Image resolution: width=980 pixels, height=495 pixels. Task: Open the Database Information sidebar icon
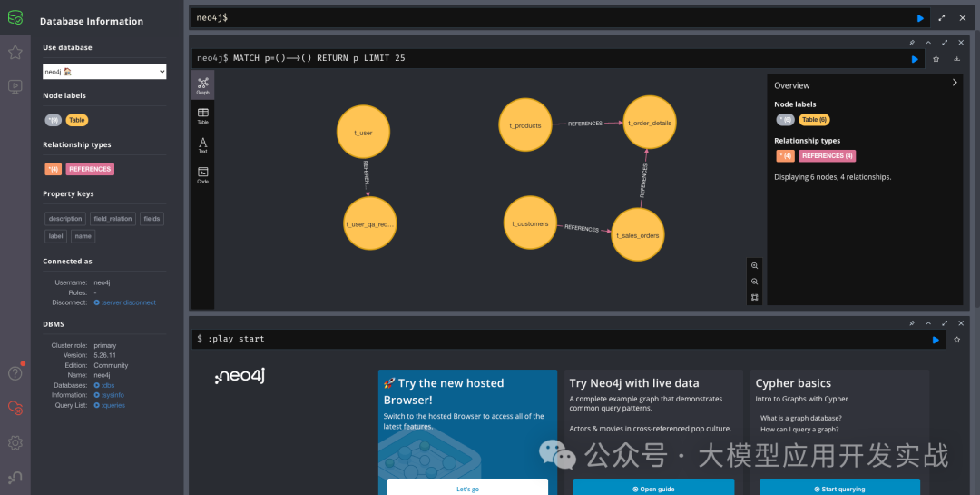15,17
